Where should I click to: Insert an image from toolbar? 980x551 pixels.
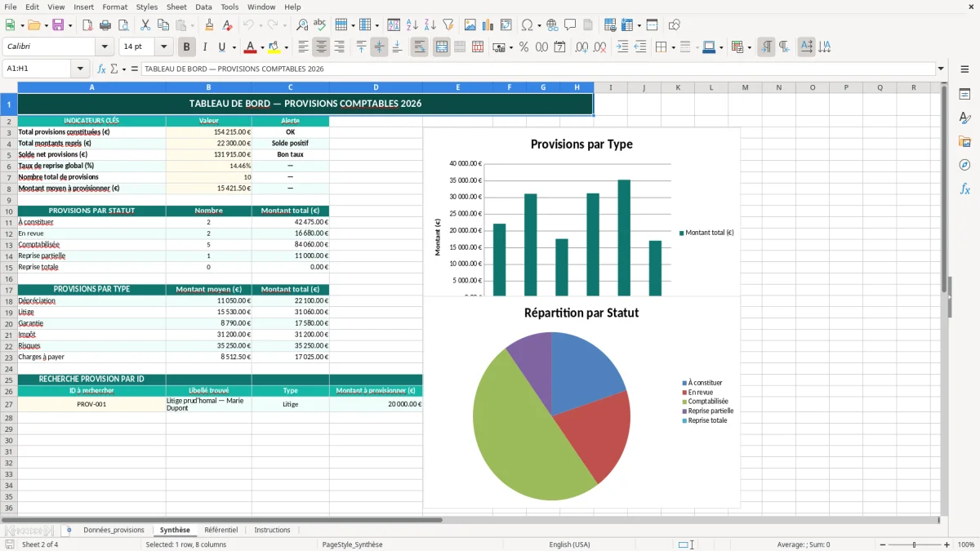coord(470,25)
